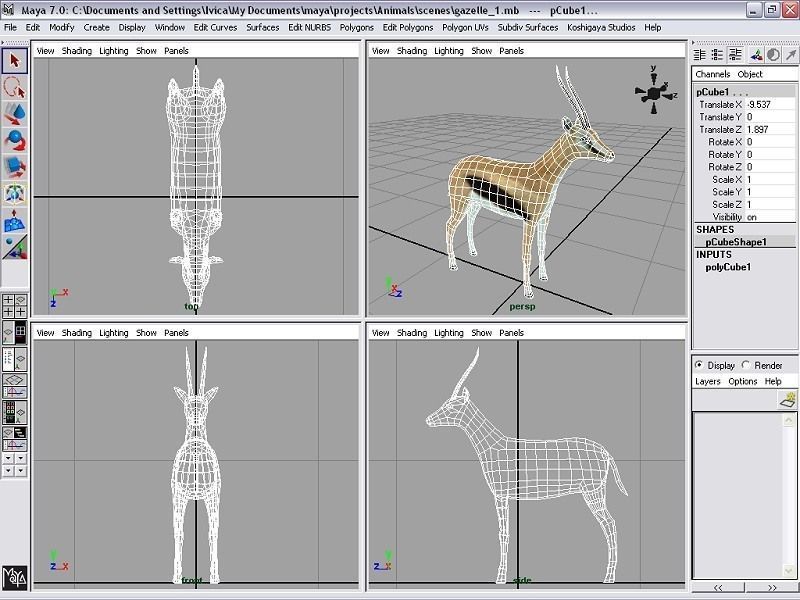This screenshot has height=600, width=800.
Task: Click the Persp/Outliner layout icon
Action: (14, 360)
